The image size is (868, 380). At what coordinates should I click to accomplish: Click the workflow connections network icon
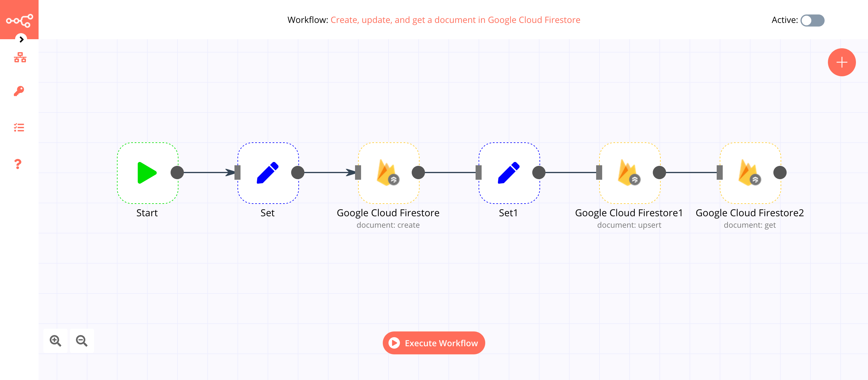pos(19,58)
